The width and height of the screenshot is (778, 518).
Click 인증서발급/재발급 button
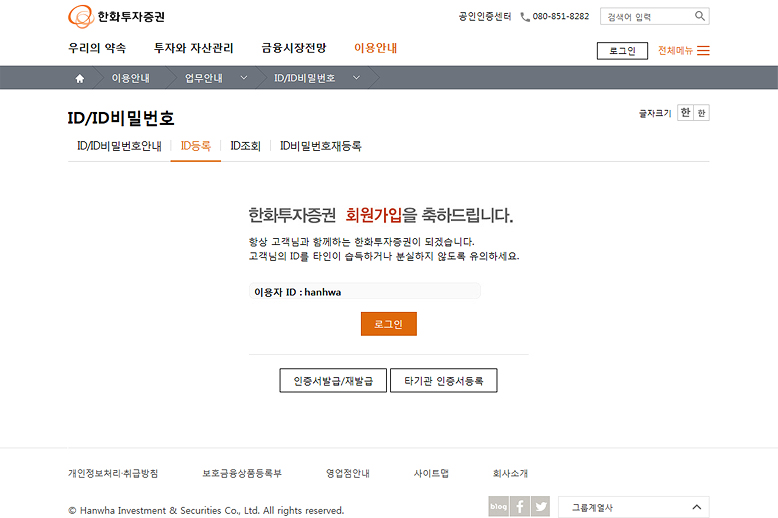[333, 381]
